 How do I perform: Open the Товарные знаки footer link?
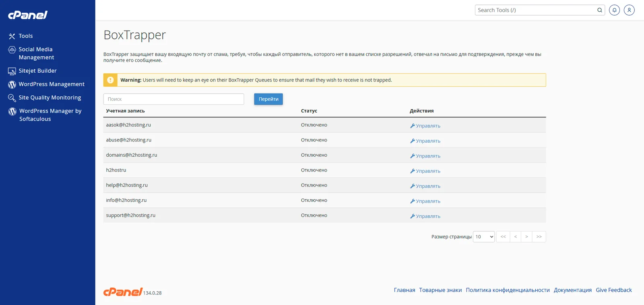[x=440, y=290]
